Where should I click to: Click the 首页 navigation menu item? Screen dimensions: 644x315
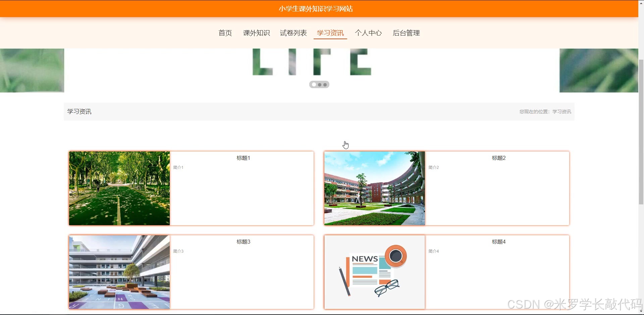(x=225, y=33)
